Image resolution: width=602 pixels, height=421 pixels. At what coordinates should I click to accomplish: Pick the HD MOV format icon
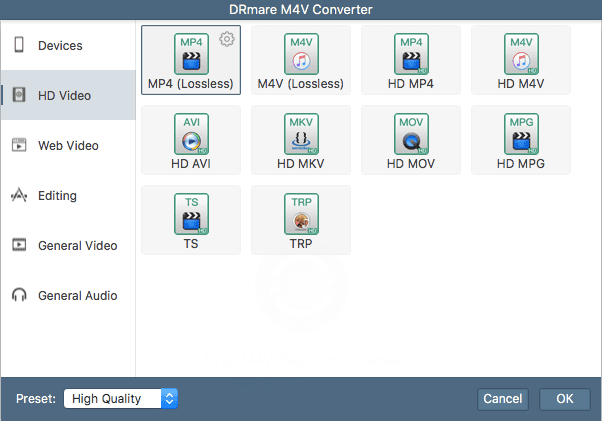(411, 134)
